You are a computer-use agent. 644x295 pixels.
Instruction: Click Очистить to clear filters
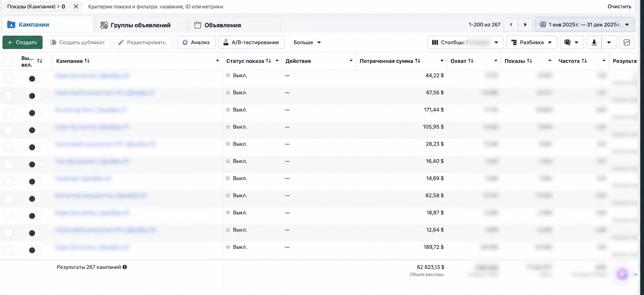coord(619,7)
